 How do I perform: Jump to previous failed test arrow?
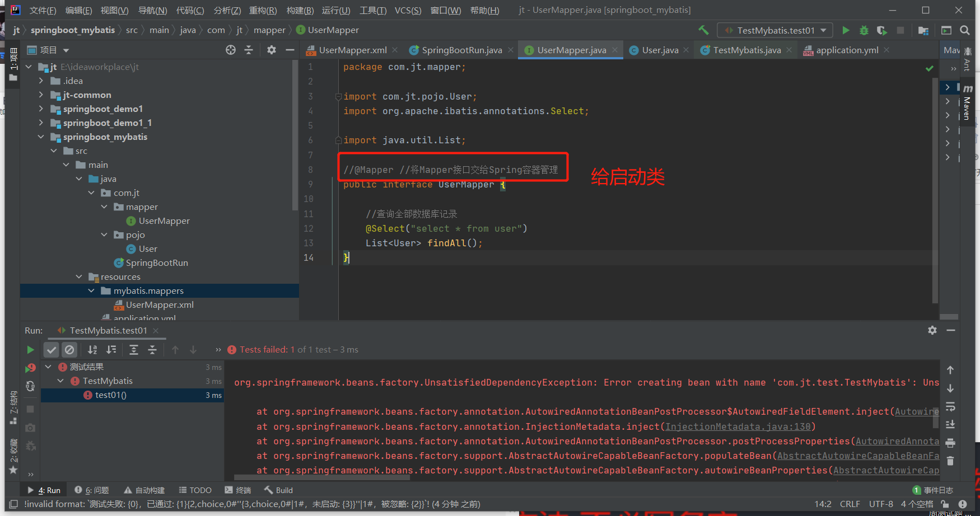tap(175, 350)
